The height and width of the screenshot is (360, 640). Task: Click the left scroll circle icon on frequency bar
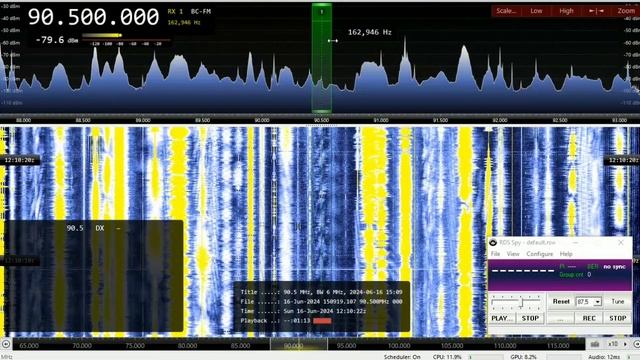click(x=6, y=344)
